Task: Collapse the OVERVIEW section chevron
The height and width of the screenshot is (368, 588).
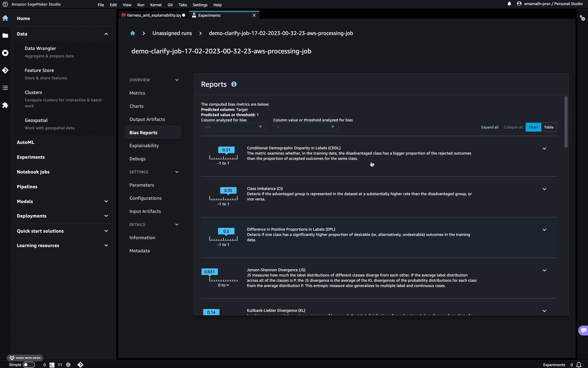Action: (177, 80)
